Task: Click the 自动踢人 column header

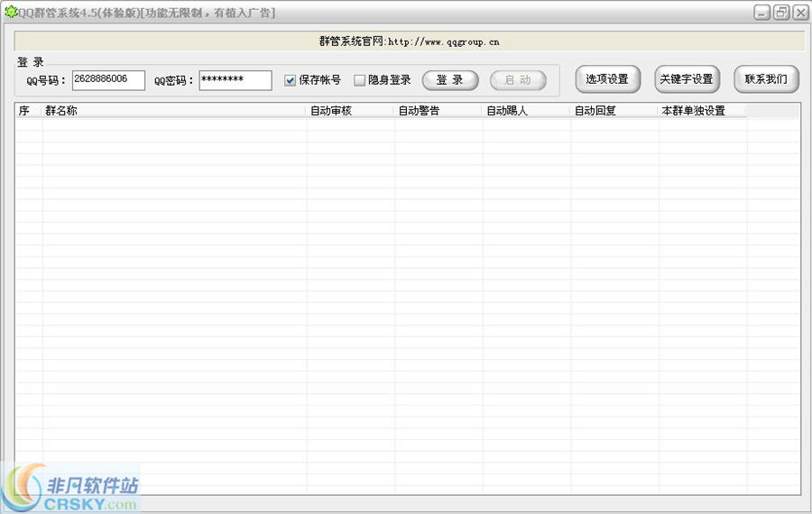Action: point(527,110)
